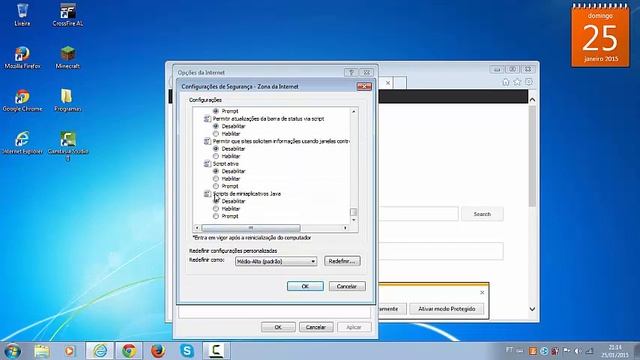Open Skype from the taskbar
Image resolution: width=640 pixels, height=360 pixels.
(187, 351)
